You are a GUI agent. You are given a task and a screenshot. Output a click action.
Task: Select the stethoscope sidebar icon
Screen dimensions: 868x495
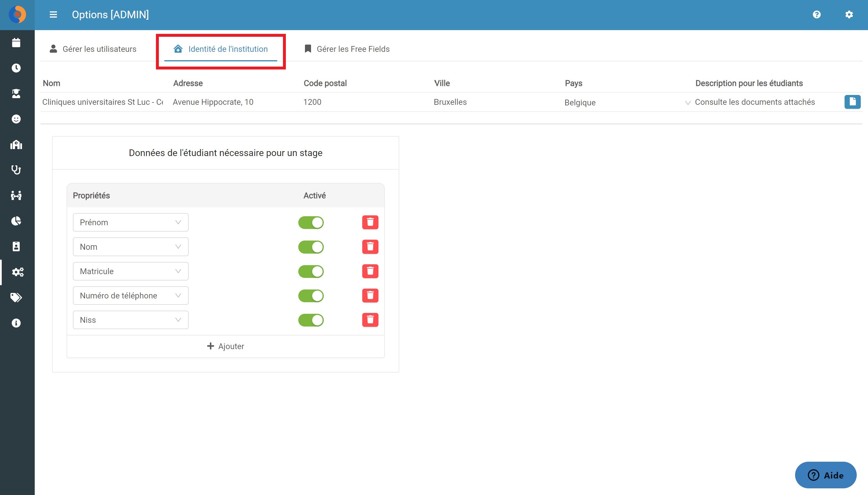16,170
